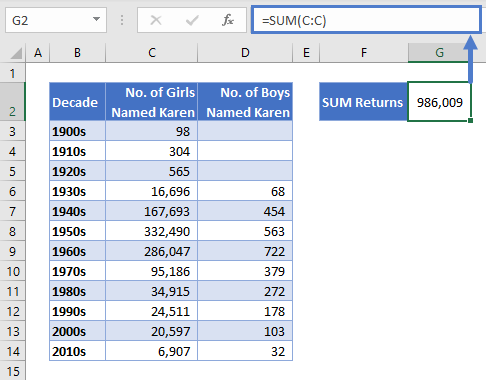486x380 pixels.
Task: Select the boys value 178
Action: pyautogui.click(x=245, y=311)
